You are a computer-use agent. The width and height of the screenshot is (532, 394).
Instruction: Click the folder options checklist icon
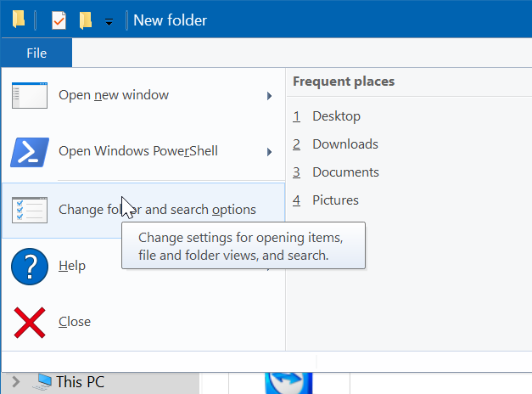tap(30, 210)
